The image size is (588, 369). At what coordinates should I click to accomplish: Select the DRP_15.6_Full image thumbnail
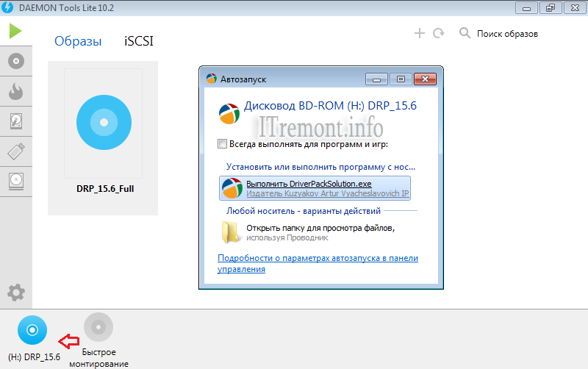104,123
